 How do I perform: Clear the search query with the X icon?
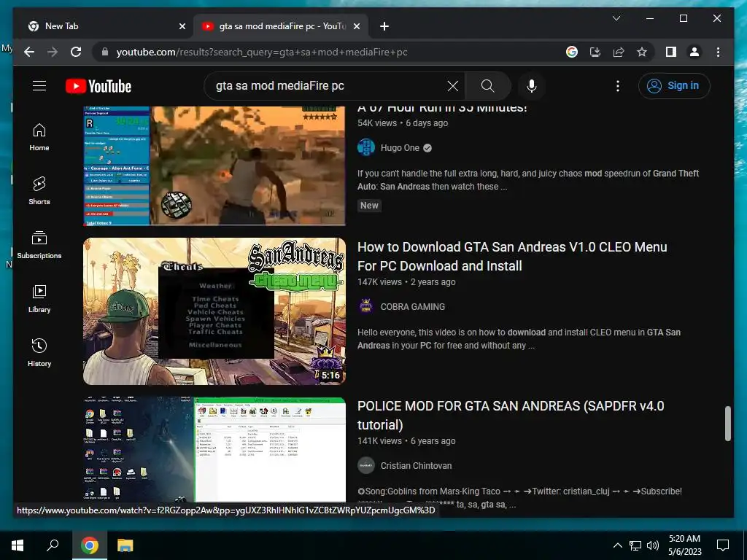[x=452, y=86]
